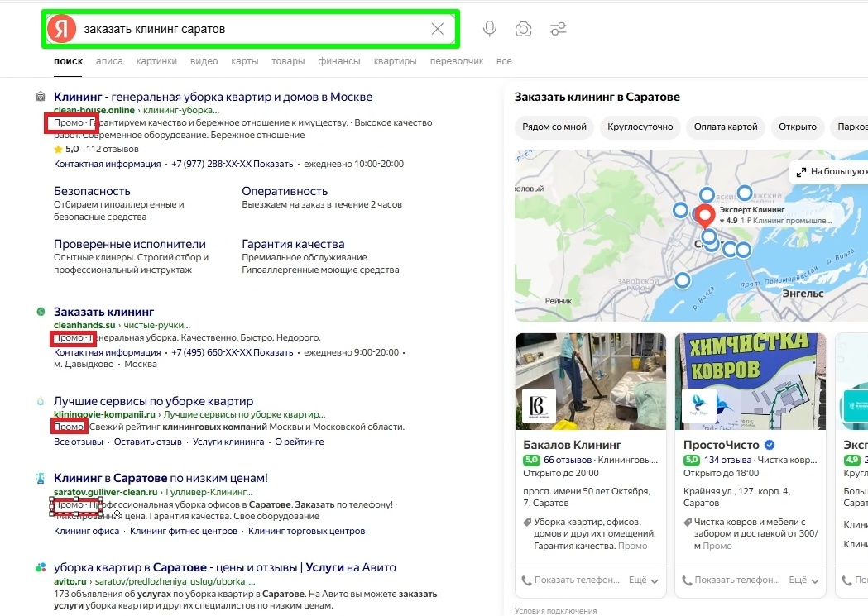Screen dimensions: 868x616
Task: Open Проверенные исполнители sitelink
Action: pyautogui.click(x=130, y=245)
